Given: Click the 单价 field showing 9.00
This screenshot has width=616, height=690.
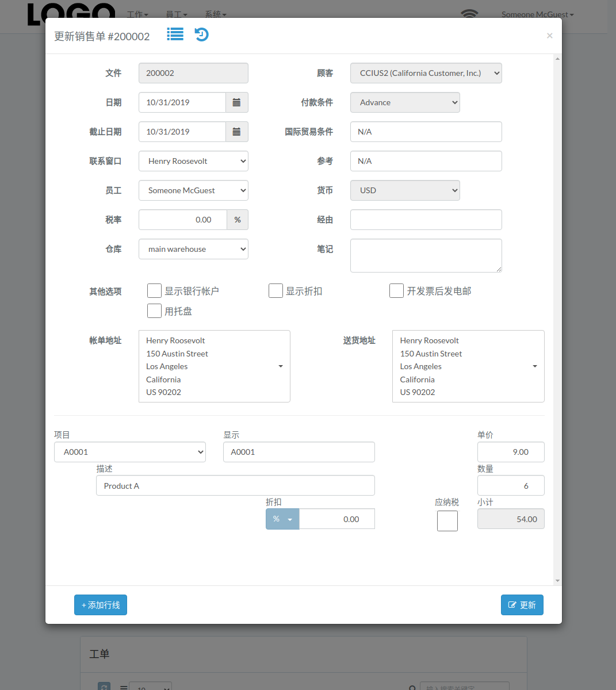Looking at the screenshot, I should click(x=511, y=452).
